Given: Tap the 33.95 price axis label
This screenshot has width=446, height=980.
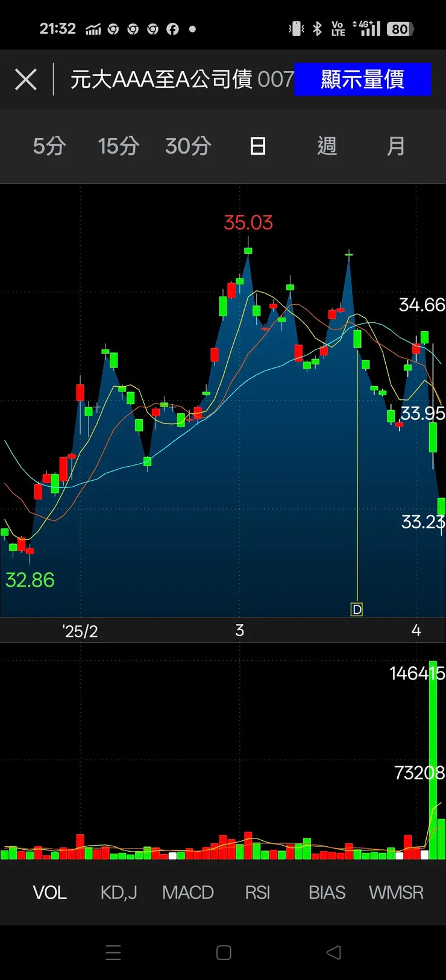Looking at the screenshot, I should (422, 413).
